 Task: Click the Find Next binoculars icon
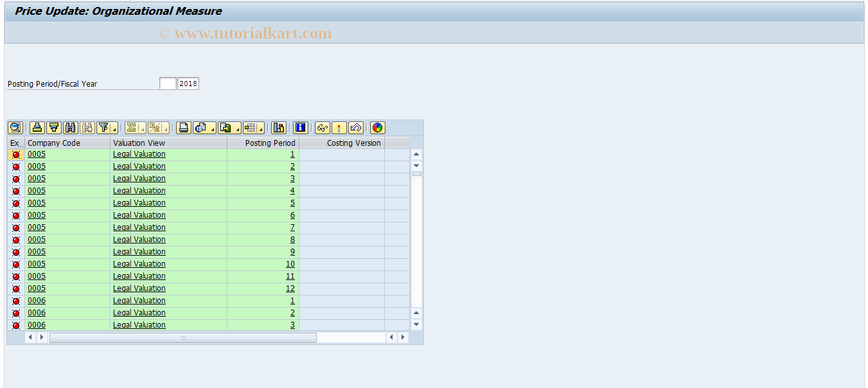point(87,128)
